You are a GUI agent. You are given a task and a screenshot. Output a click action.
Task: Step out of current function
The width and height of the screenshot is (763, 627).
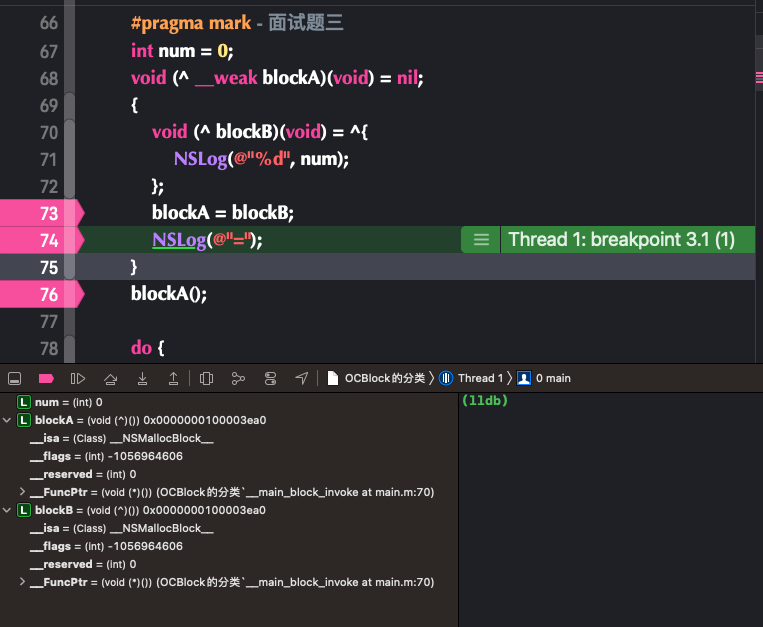coord(173,378)
